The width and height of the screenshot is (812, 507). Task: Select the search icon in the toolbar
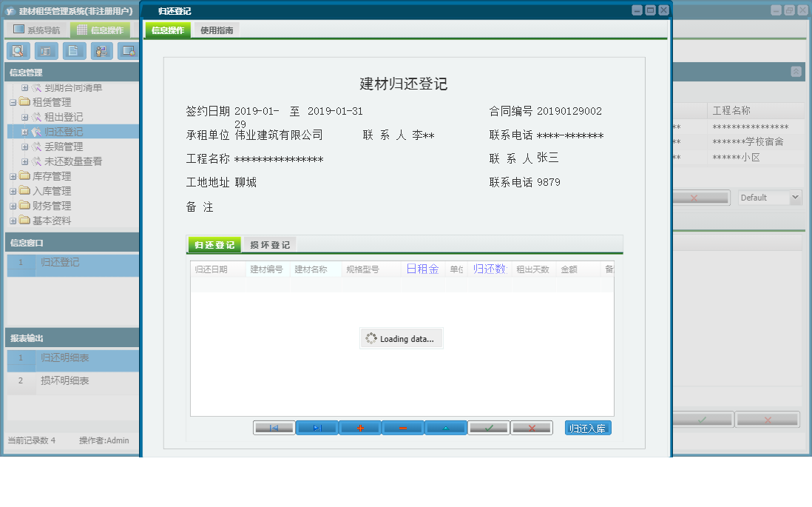point(18,51)
